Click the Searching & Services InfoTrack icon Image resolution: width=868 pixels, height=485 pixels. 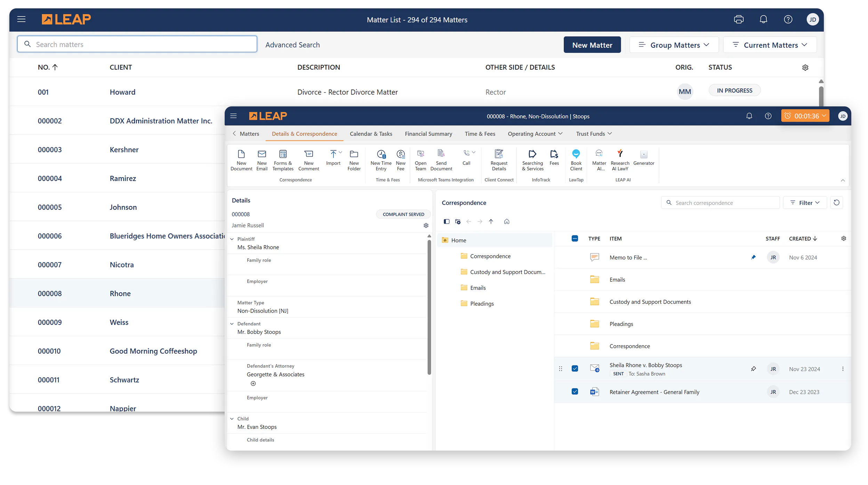[x=532, y=154]
